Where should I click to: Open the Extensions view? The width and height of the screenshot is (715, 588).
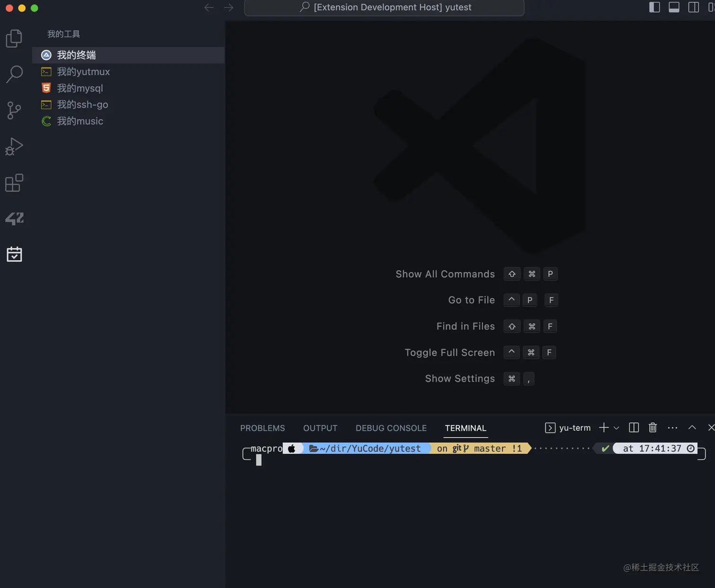coord(14,183)
